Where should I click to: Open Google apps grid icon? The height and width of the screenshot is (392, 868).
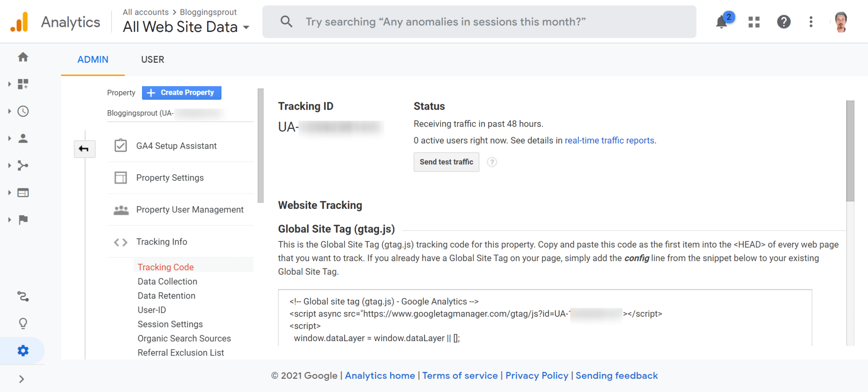tap(754, 22)
